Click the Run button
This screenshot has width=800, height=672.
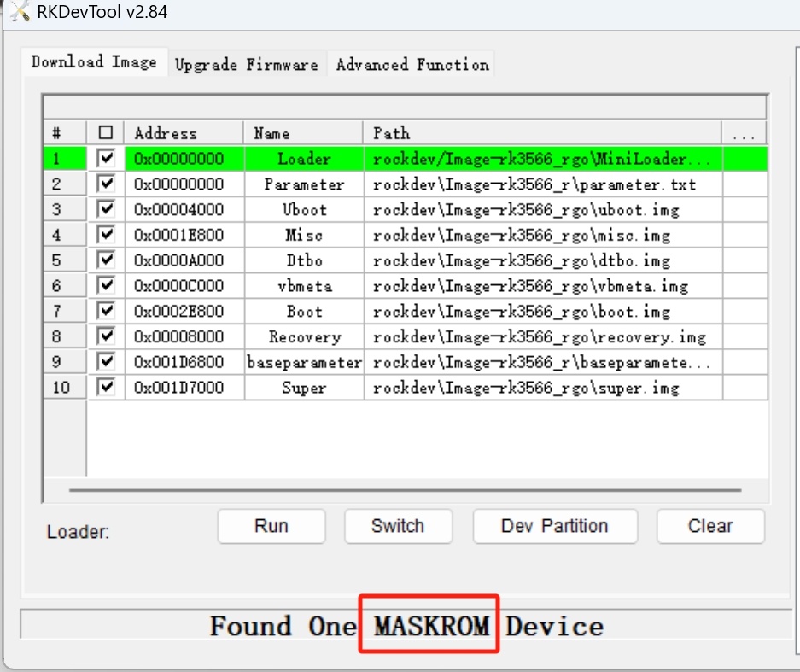pos(272,526)
